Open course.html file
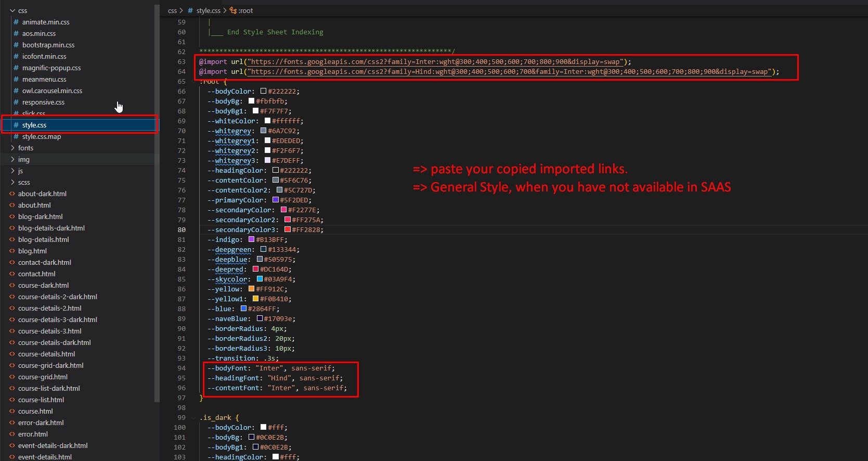Image resolution: width=868 pixels, height=461 pixels. (x=35, y=411)
